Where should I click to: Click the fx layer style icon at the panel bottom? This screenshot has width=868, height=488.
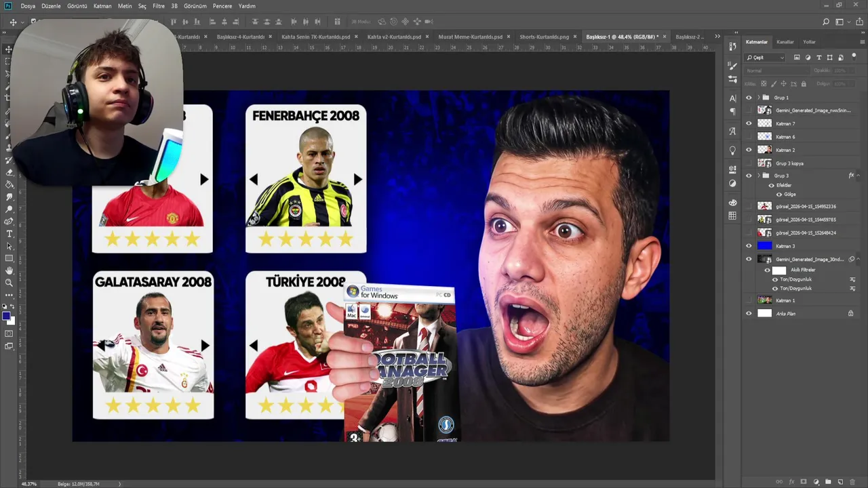click(791, 481)
